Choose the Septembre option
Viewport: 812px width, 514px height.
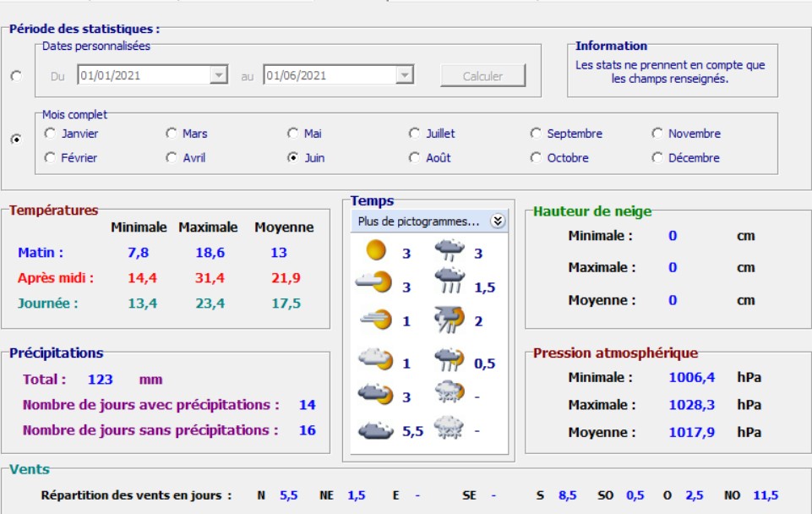[536, 134]
